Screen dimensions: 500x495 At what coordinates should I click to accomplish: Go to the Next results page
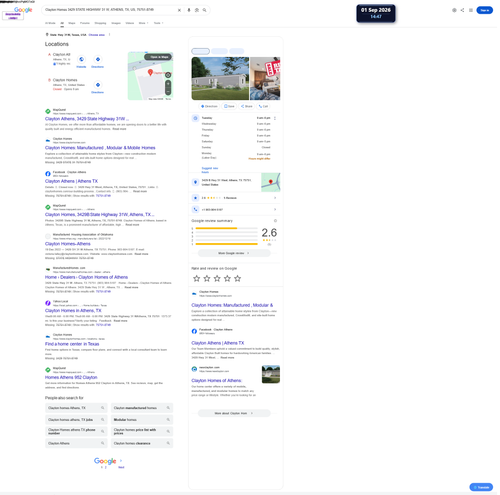point(121,467)
